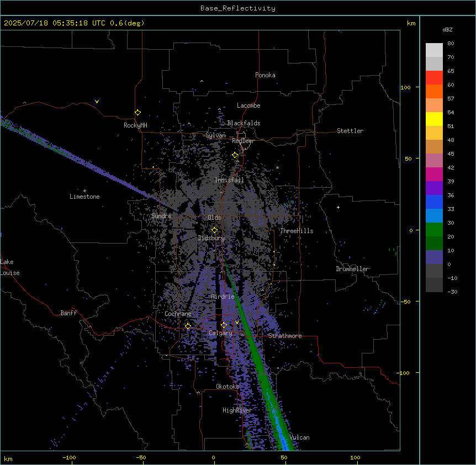Screen dimensions: 476x465
Task: Click the Vulcan map label
Action: [x=299, y=437]
